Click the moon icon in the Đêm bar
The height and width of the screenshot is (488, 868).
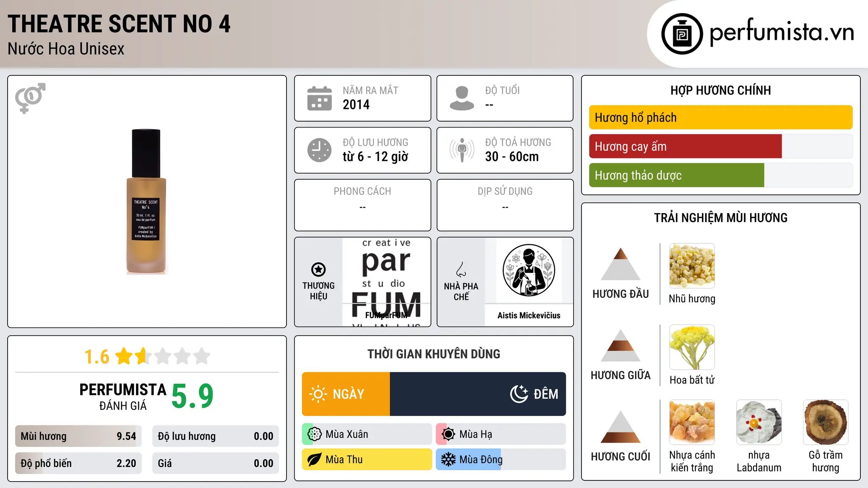[x=519, y=394]
